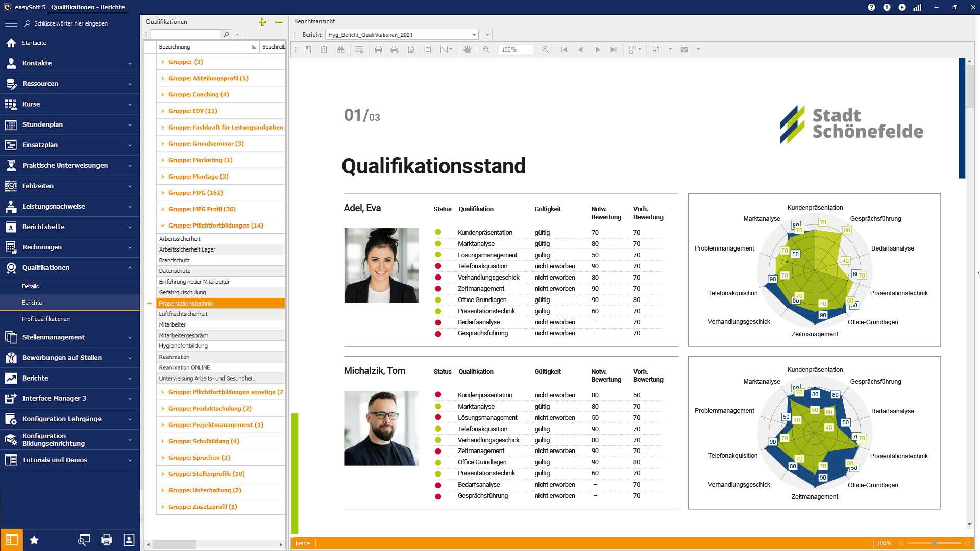The image size is (980, 551).
Task: Click the info icon in title bar
Action: [x=887, y=7]
